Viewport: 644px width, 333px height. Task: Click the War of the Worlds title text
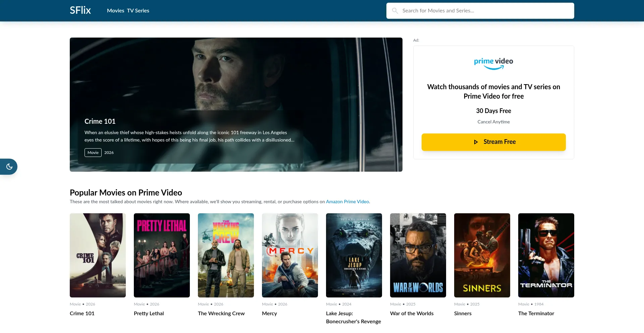point(412,314)
